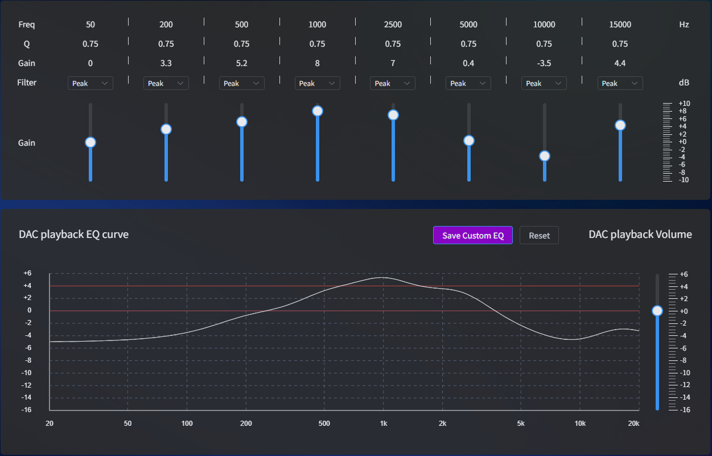Click the gain value 8

coord(317,63)
